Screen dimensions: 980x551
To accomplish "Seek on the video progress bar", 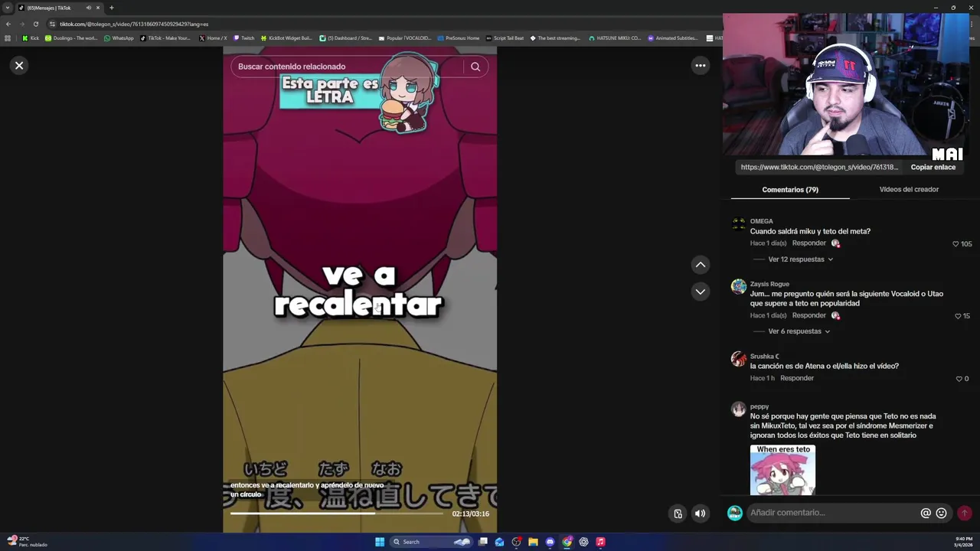I will click(x=336, y=514).
